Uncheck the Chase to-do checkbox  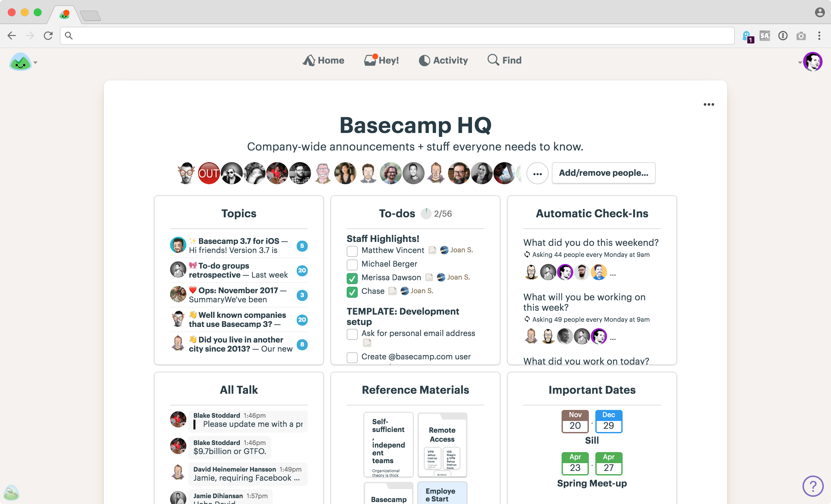[x=352, y=292]
